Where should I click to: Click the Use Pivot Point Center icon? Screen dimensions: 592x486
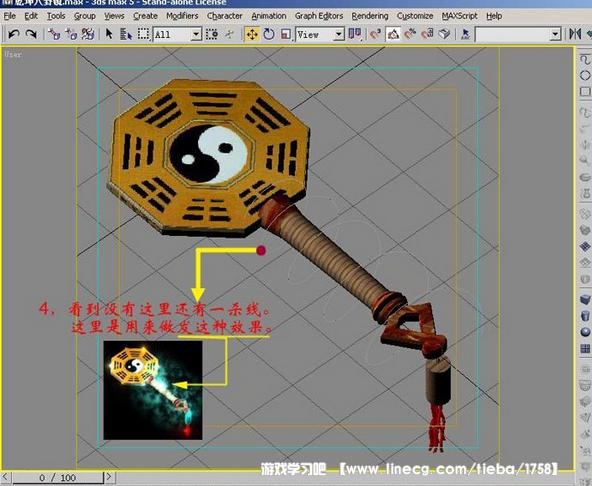point(355,34)
